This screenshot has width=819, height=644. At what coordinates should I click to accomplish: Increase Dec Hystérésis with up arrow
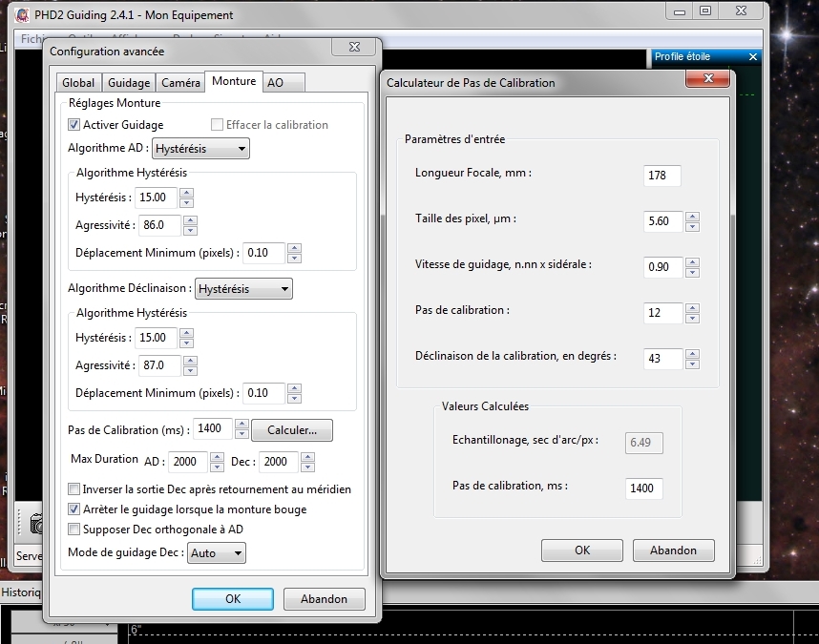[x=186, y=333]
